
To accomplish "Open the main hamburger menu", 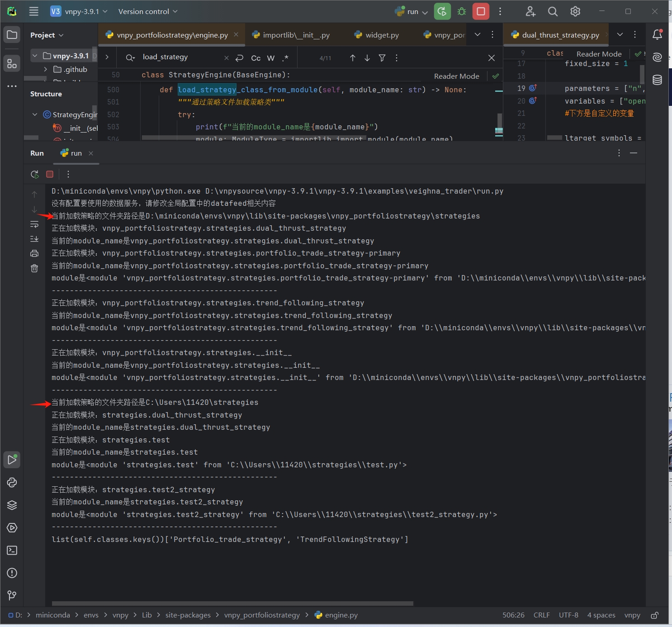I will pyautogui.click(x=34, y=11).
